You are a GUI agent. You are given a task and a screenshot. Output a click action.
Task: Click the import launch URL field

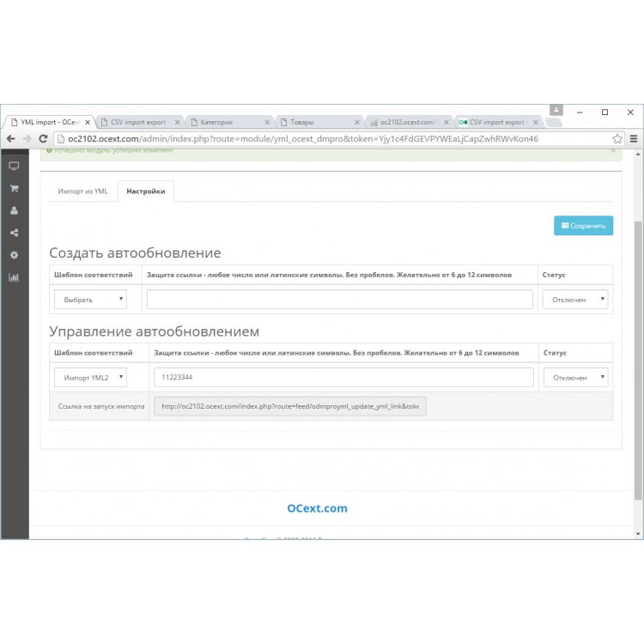point(290,406)
